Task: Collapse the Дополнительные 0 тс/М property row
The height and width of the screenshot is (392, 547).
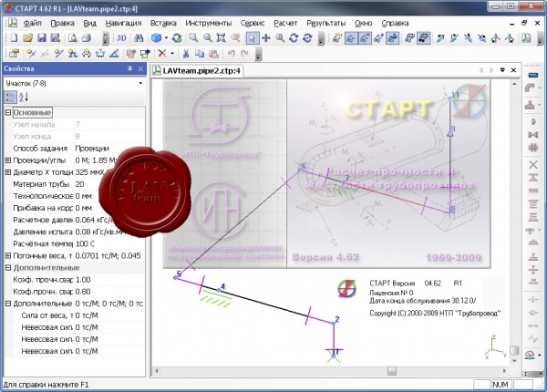Action: (8, 304)
